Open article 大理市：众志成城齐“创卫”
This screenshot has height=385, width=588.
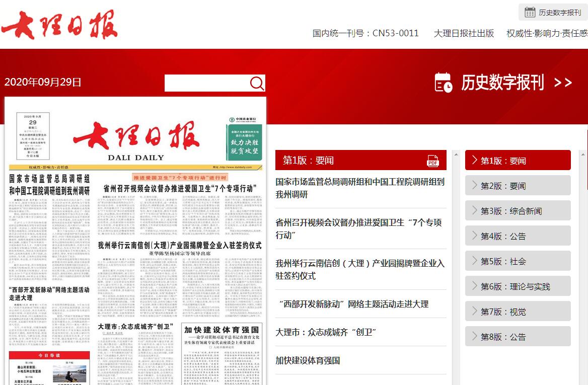point(326,332)
